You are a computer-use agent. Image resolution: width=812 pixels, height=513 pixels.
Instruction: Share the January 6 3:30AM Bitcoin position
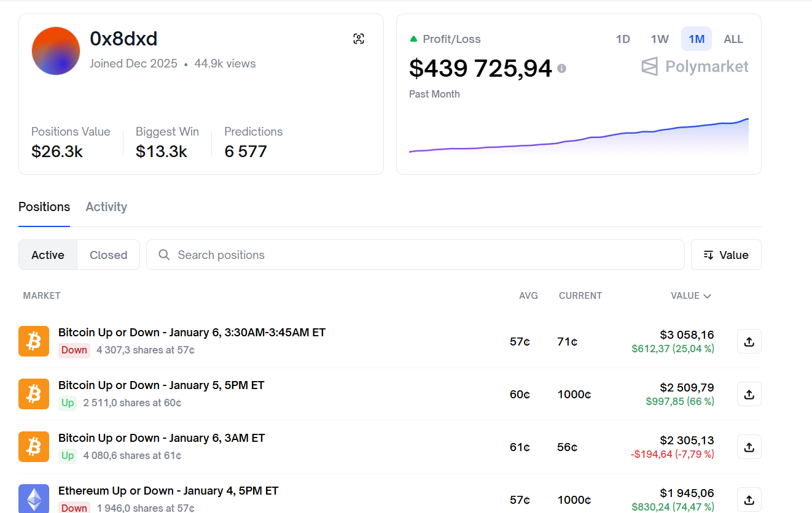coord(749,342)
